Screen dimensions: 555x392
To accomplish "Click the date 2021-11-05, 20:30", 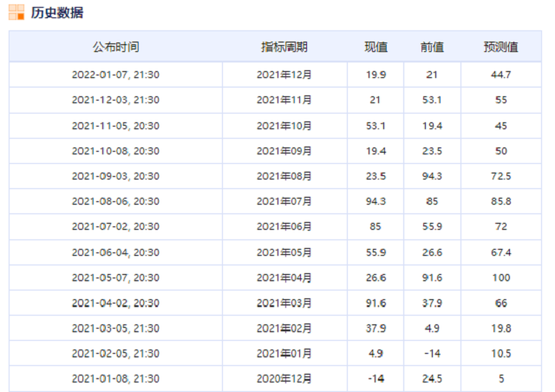I will click(115, 126).
